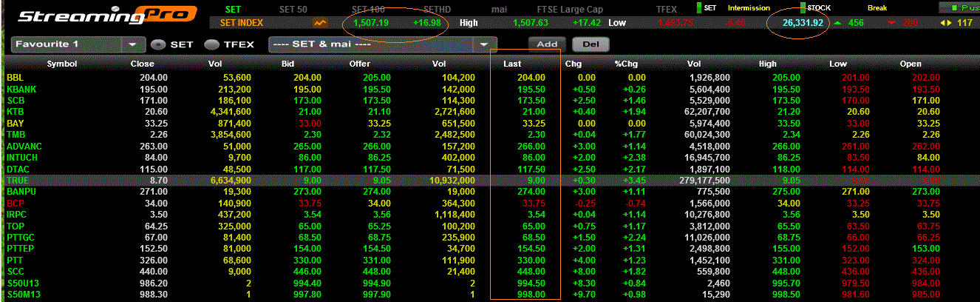Select the TMB symbol

point(16,134)
